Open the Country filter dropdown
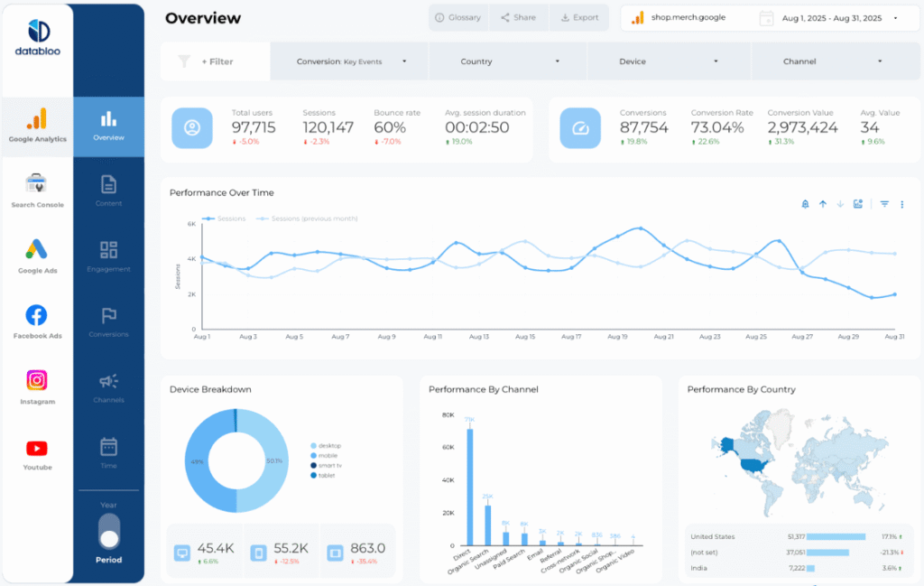 (x=507, y=60)
